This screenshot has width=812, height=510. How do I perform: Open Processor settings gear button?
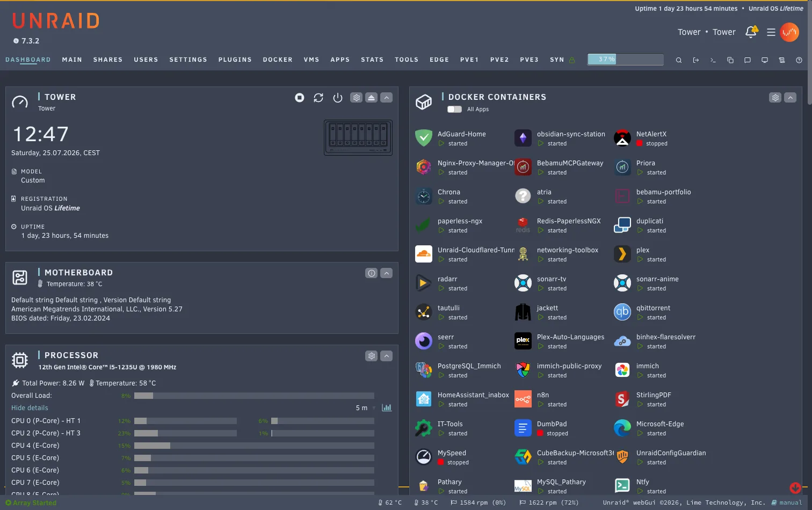(x=371, y=356)
